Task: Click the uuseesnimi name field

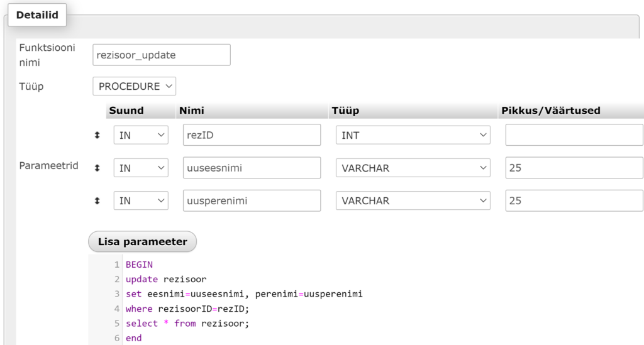Action: tap(252, 168)
